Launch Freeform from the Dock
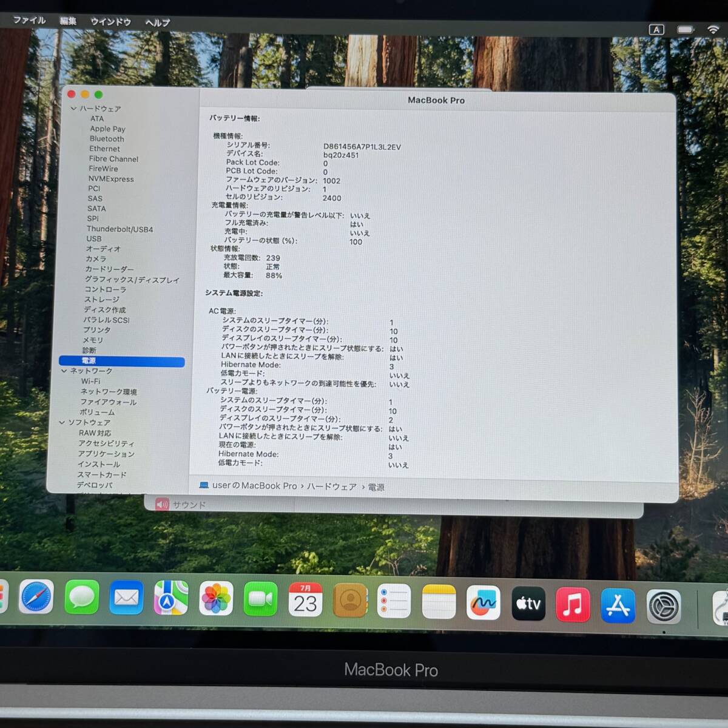The height and width of the screenshot is (728, 728). point(484,602)
